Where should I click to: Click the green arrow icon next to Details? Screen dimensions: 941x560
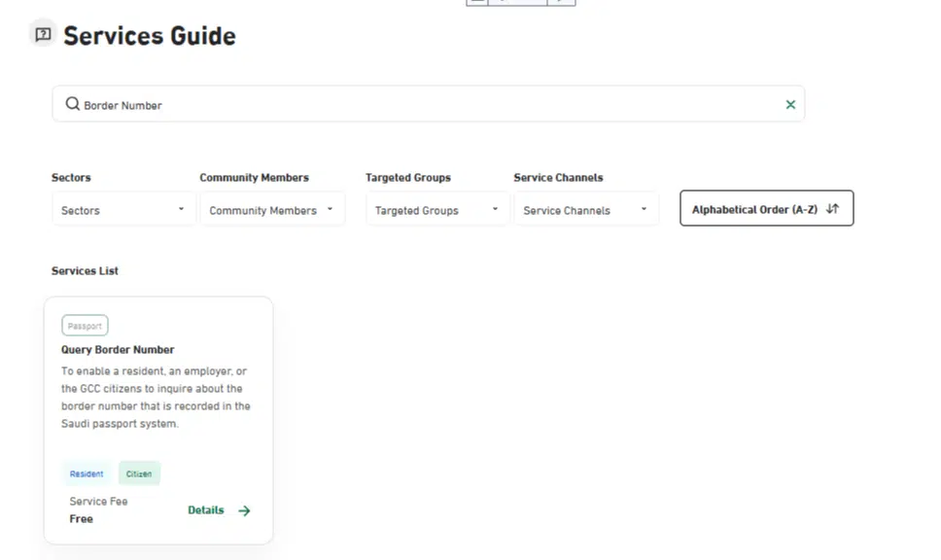(x=244, y=509)
